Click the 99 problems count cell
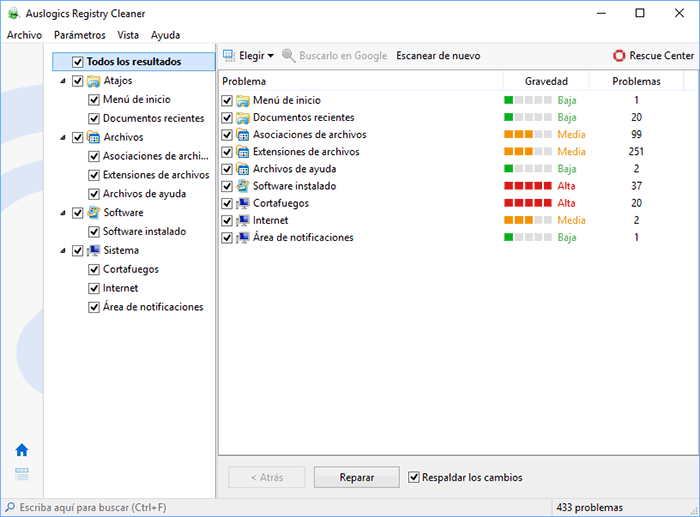Viewport: 700px width, 517px height. 637,134
